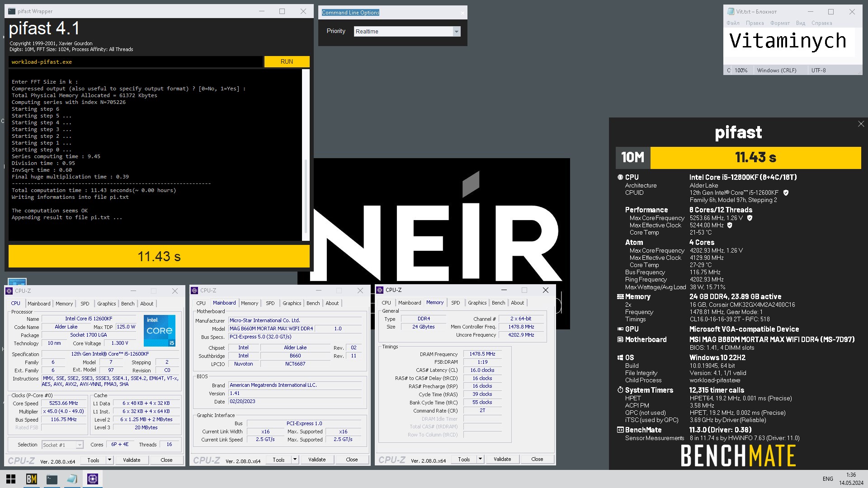Click the Command Line Options title text
This screenshot has height=488, width=868.
350,13
